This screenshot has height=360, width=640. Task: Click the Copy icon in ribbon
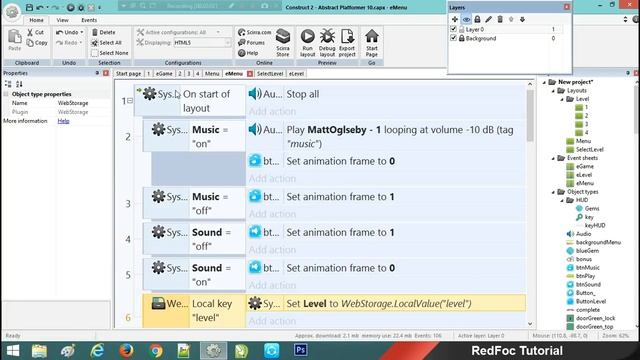click(x=30, y=42)
